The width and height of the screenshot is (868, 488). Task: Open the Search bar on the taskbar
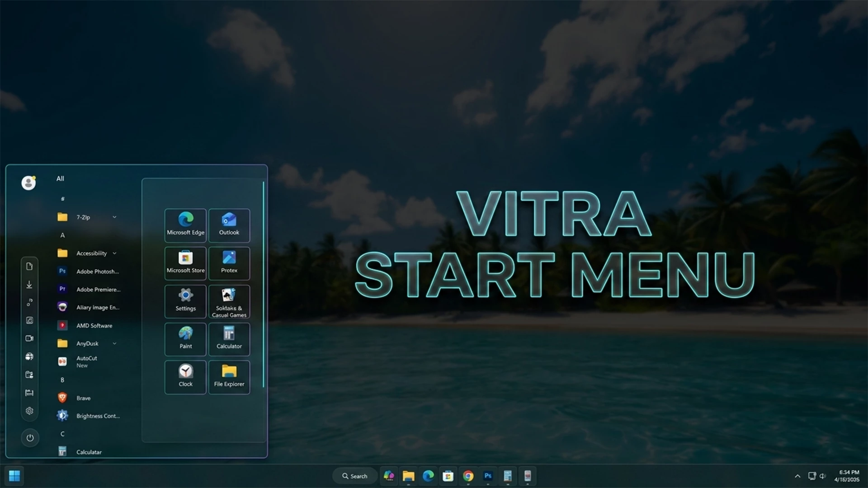point(355,476)
